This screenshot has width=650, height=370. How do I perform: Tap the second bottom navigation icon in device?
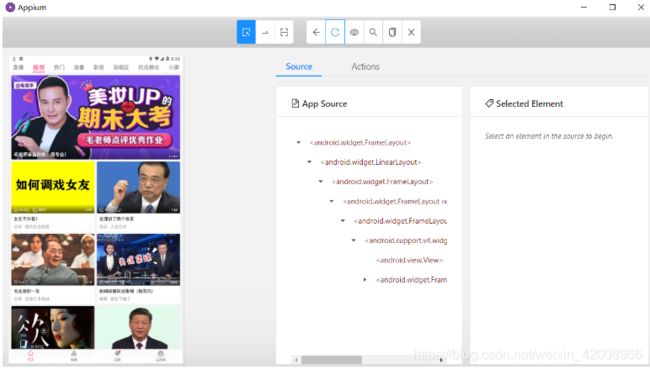(74, 356)
